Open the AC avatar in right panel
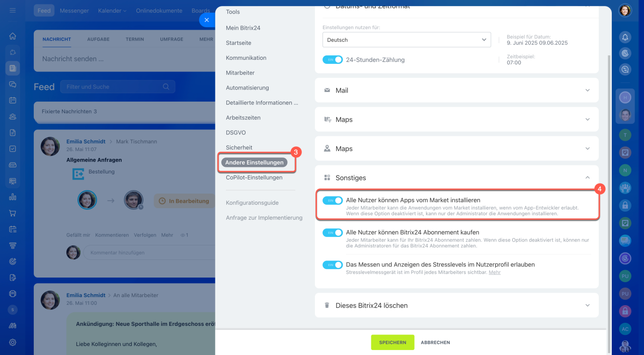This screenshot has width=644, height=355. click(x=625, y=329)
